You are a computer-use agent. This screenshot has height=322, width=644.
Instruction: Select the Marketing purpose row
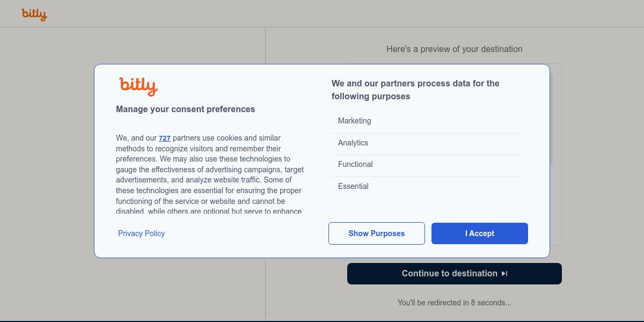click(x=426, y=121)
